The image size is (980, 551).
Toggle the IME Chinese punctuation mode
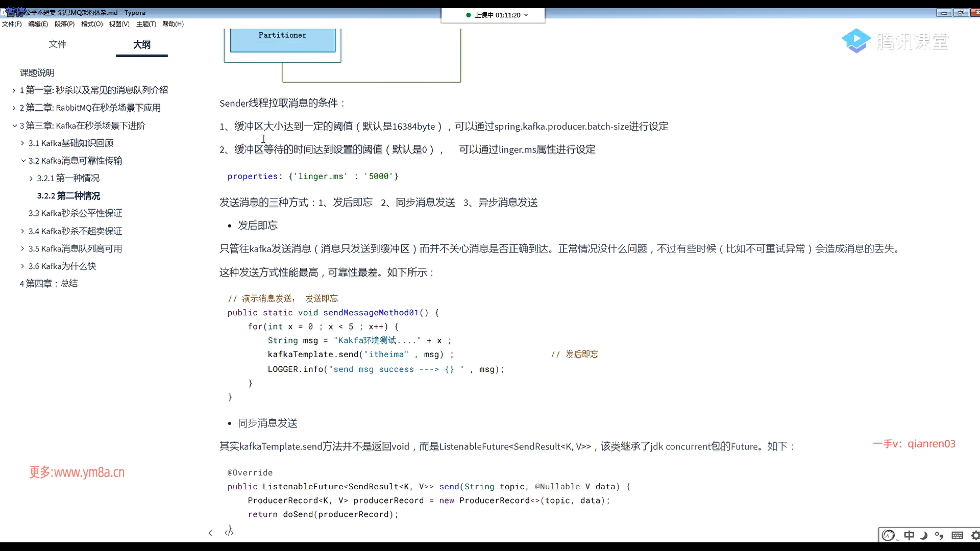click(x=939, y=535)
